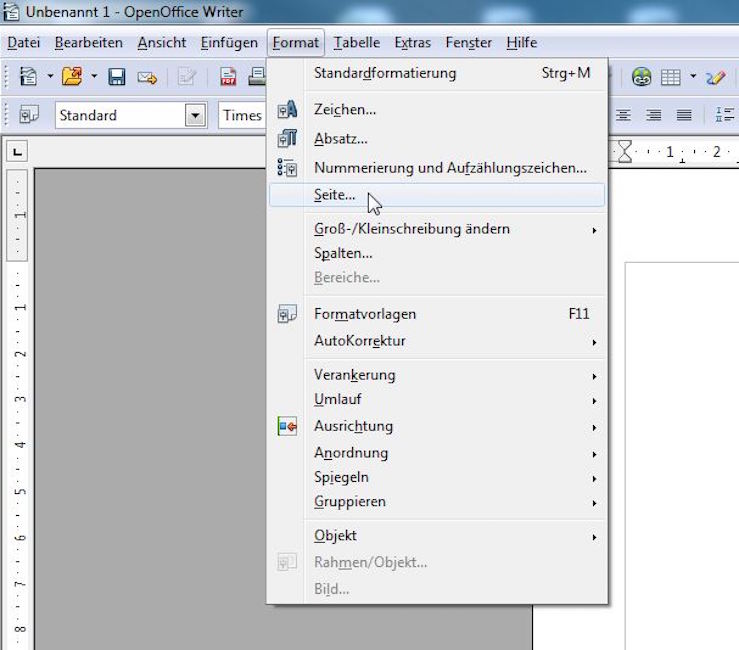739x650 pixels.
Task: Expand the Umlauf submenu
Action: click(437, 400)
